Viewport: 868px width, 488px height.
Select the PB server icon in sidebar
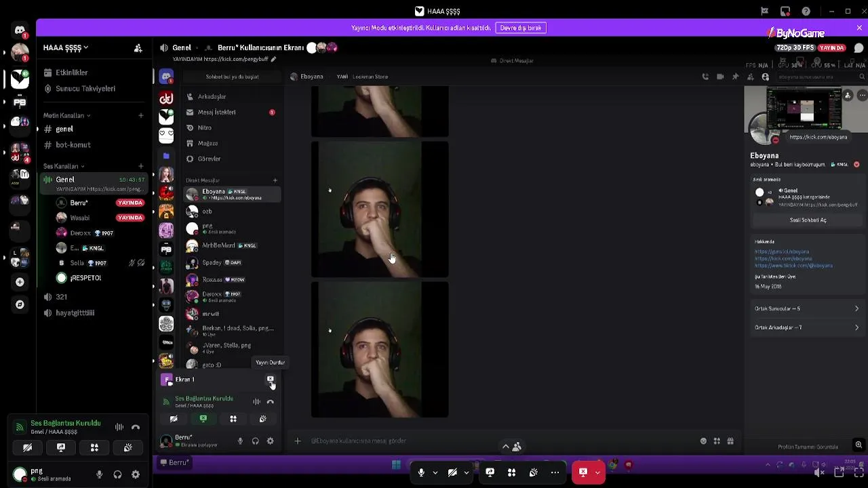point(20,103)
